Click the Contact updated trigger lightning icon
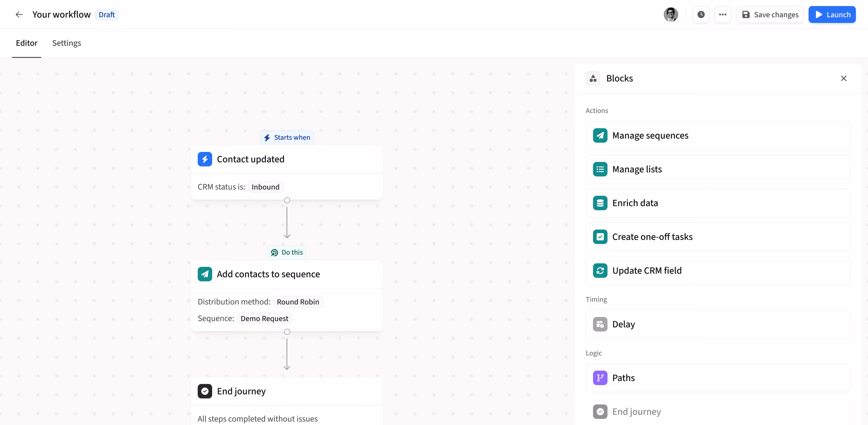 205,159
